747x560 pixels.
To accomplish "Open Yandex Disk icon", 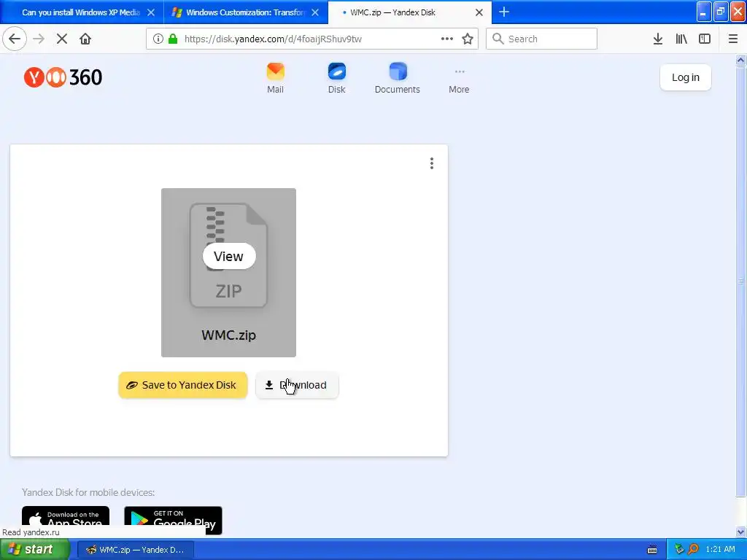I will coord(337,78).
